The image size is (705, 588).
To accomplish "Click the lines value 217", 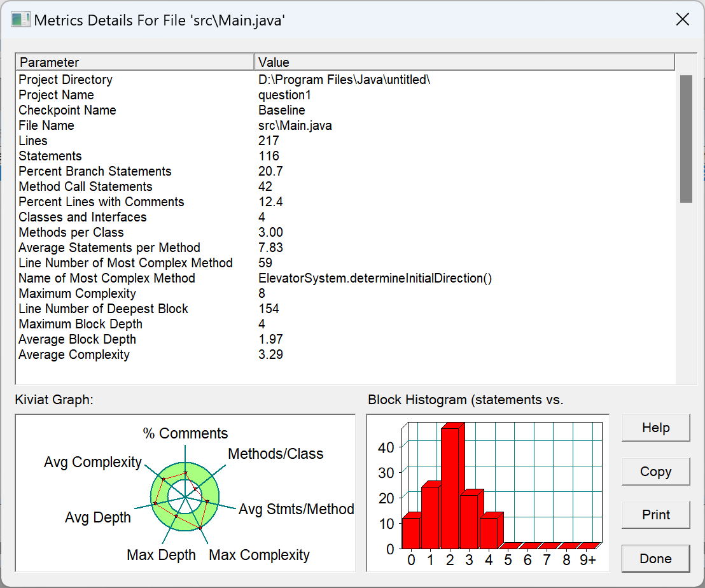I will point(269,141).
